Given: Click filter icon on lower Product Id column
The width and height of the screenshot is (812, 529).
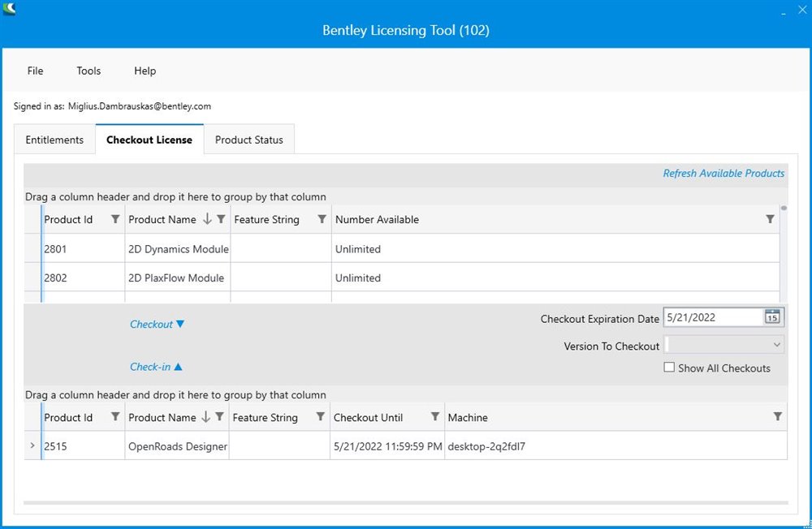Looking at the screenshot, I should 115,417.
